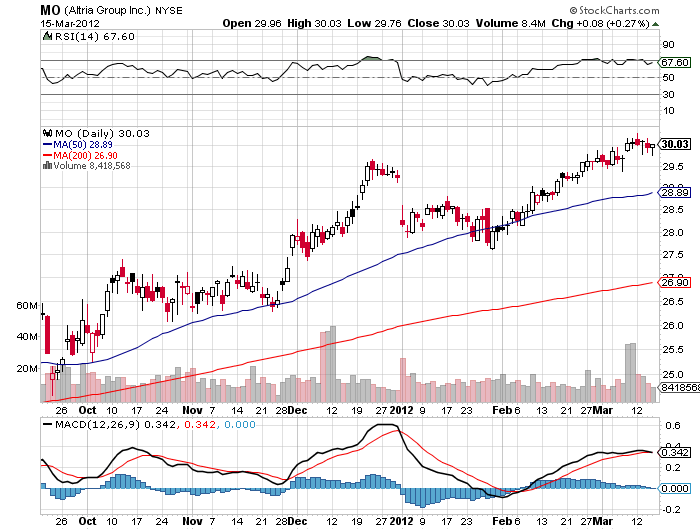Click the Mar label under the price panel
Image resolution: width=700 pixels, height=530 pixels.
(603, 410)
